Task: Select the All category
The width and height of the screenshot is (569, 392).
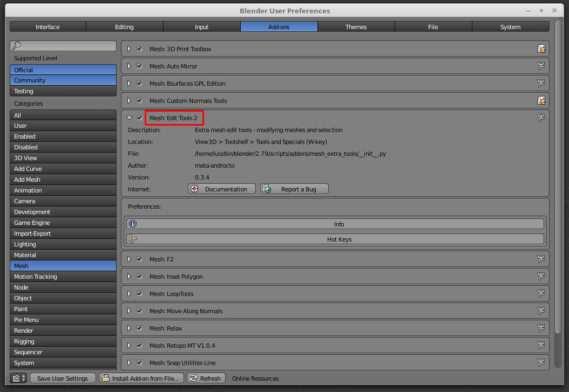Action: (63, 115)
